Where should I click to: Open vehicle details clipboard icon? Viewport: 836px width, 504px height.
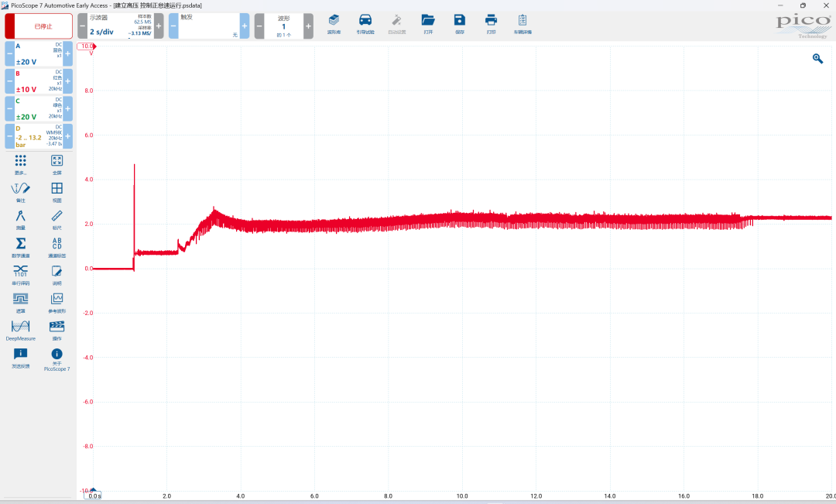522,24
